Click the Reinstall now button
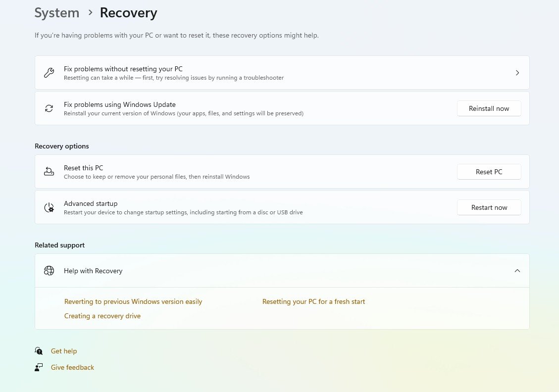 pyautogui.click(x=489, y=109)
